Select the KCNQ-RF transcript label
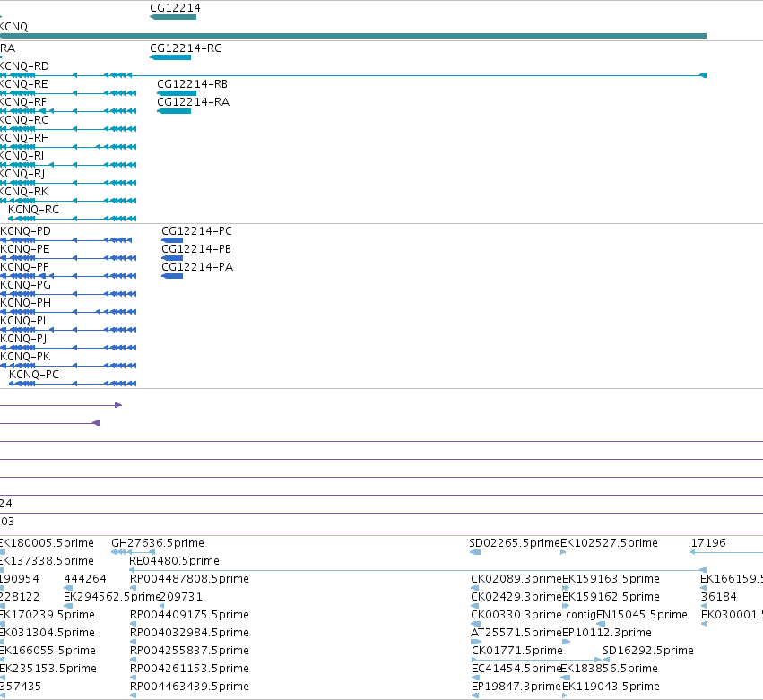Screen dimensions: 763x700 coord(23,102)
